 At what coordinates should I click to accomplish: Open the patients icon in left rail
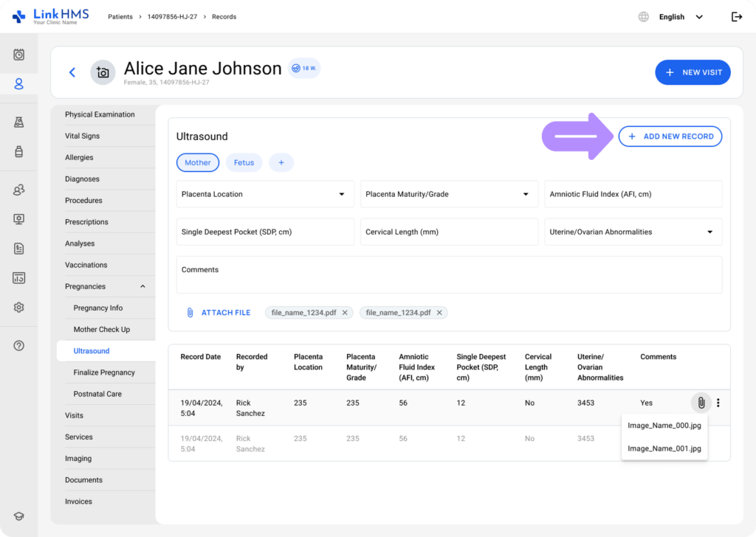click(19, 84)
